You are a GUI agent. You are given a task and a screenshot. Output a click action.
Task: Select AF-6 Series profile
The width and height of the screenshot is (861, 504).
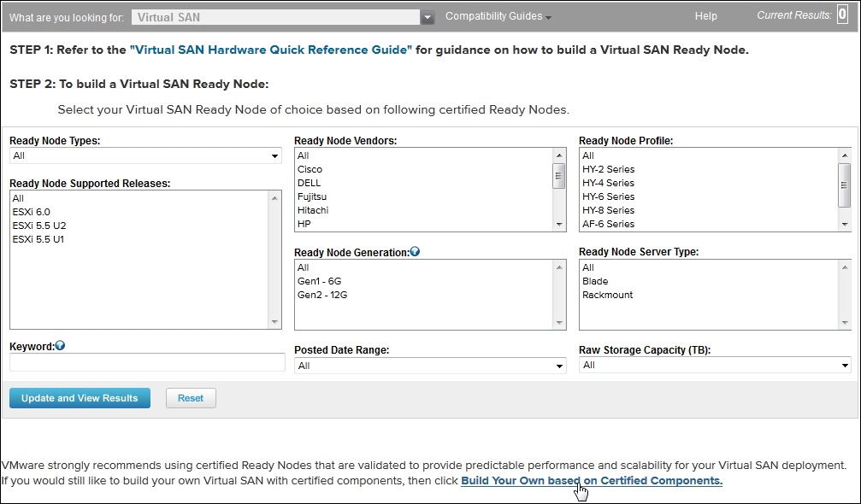pos(609,225)
